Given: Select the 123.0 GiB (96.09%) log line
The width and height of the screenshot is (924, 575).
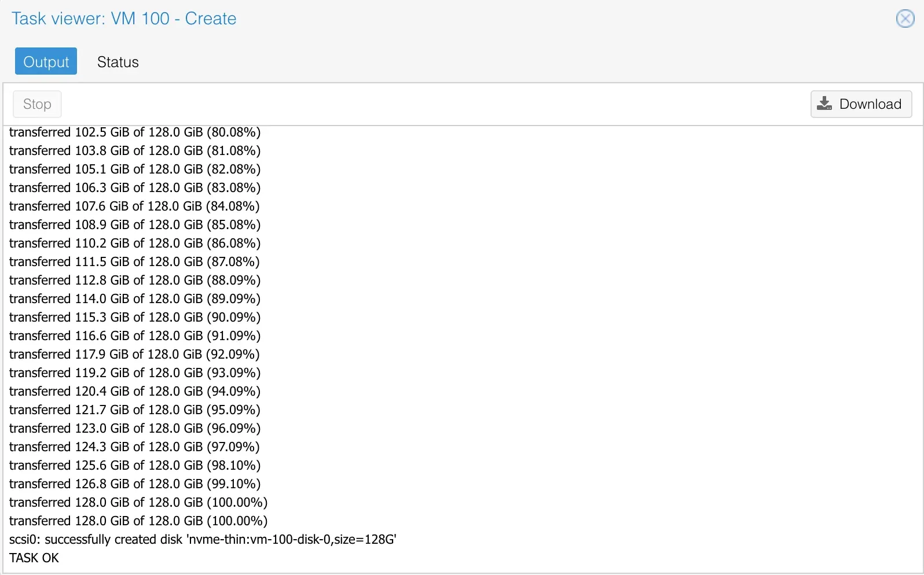Looking at the screenshot, I should 135,428.
